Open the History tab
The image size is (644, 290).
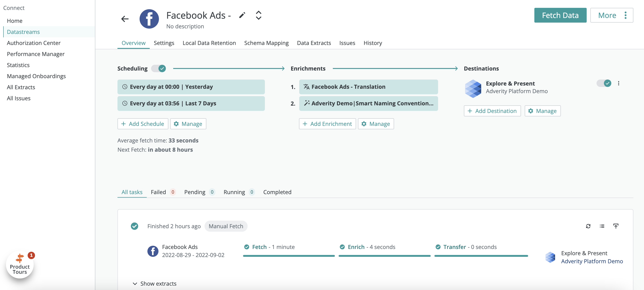click(372, 43)
